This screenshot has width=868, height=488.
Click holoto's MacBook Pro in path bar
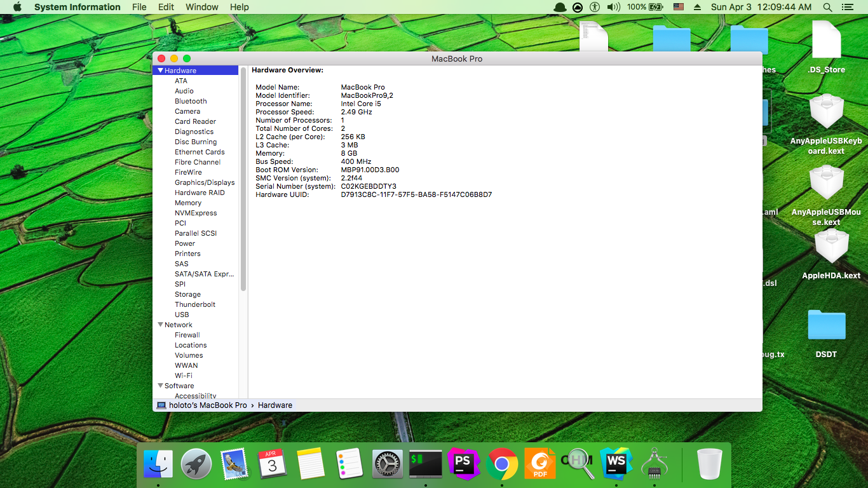(x=202, y=405)
